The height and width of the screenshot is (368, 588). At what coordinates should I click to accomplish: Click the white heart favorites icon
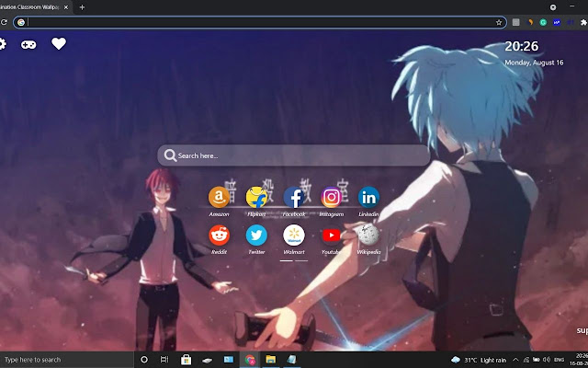coord(59,44)
